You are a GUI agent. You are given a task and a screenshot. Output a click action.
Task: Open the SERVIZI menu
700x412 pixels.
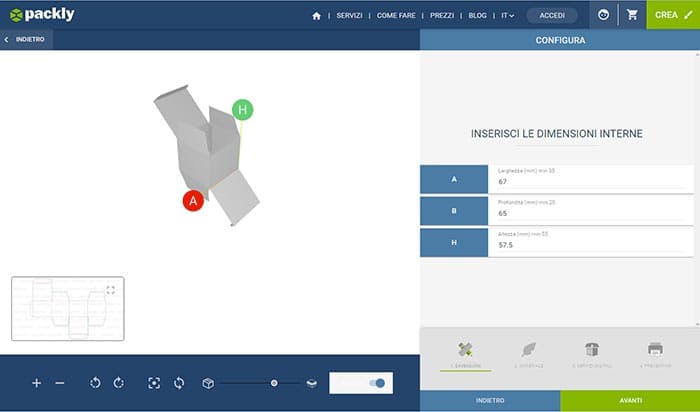[x=349, y=16]
